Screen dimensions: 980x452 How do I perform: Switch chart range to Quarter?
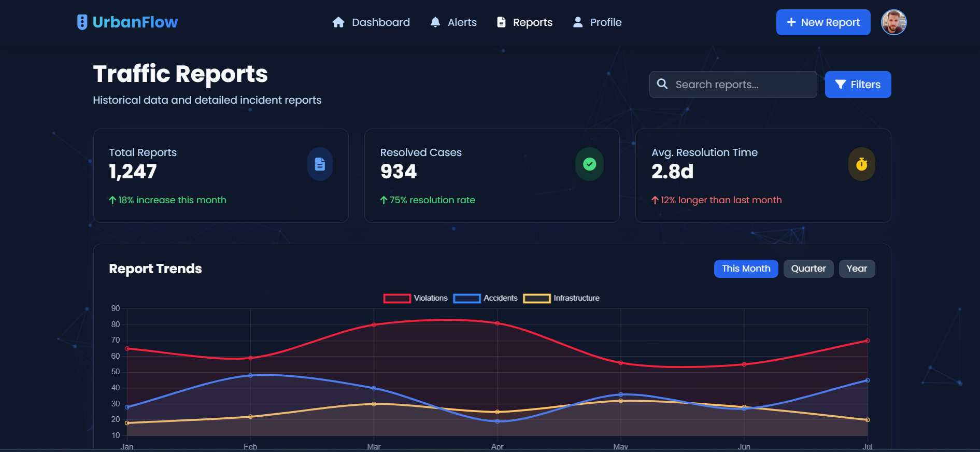coord(808,269)
